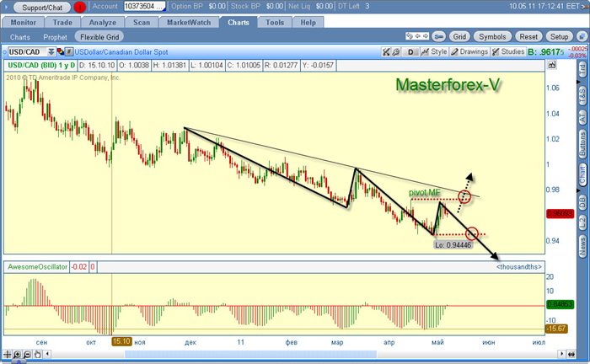
Task: Open the L2 sidebar tab
Action: pos(582,222)
